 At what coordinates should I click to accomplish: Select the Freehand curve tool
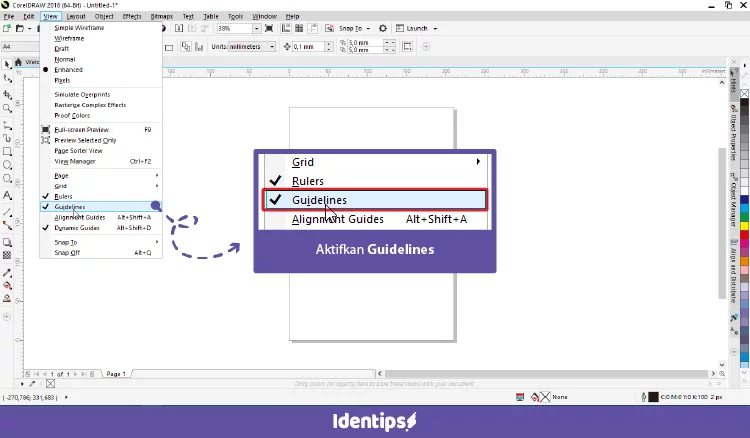point(7,125)
